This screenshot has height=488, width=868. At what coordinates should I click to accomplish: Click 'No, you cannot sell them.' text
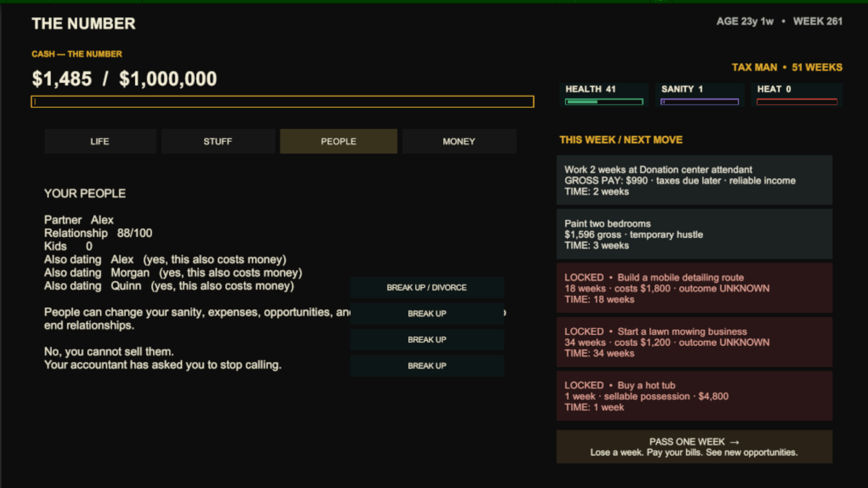coord(109,352)
